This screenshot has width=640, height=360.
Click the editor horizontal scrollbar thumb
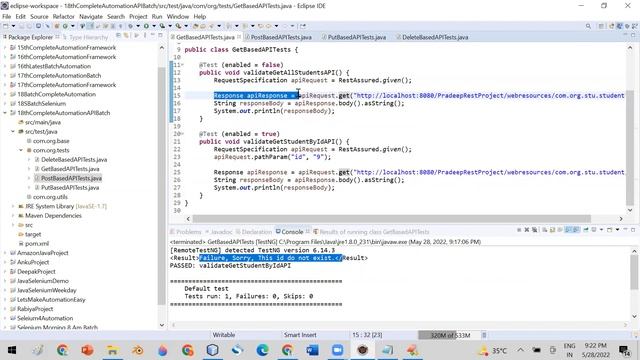pyautogui.click(x=391, y=219)
